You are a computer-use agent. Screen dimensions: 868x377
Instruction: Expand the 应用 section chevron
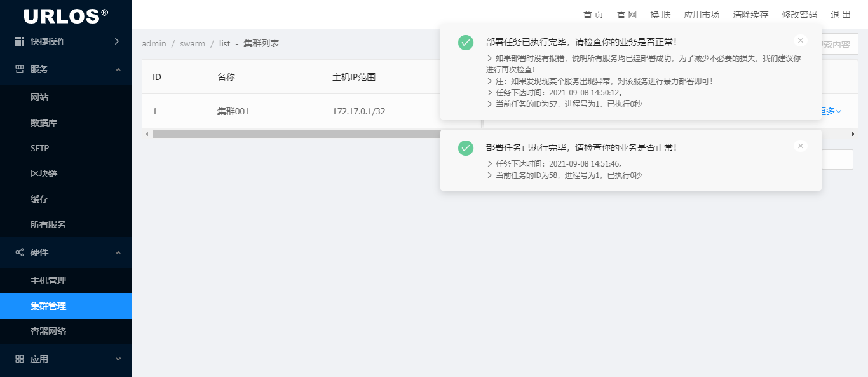[x=118, y=359]
